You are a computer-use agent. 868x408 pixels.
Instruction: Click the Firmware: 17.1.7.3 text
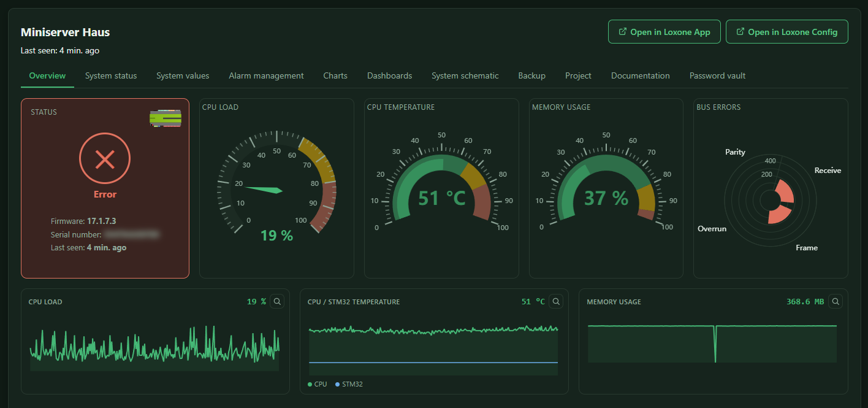point(83,221)
